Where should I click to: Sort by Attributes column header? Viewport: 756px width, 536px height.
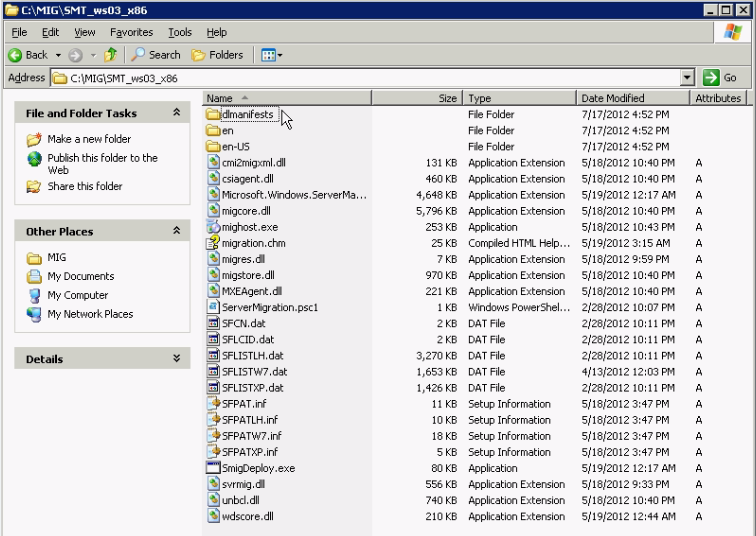(718, 98)
